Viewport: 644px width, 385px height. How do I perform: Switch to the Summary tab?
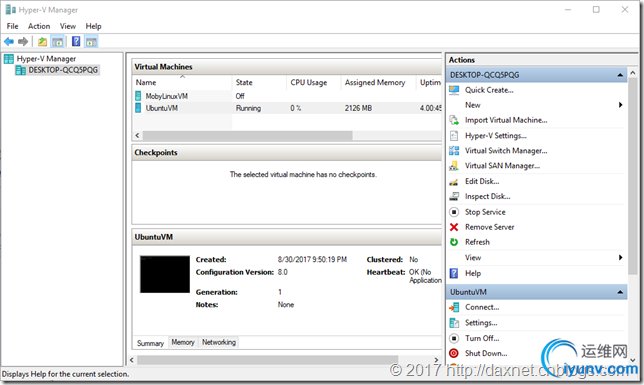[150, 343]
